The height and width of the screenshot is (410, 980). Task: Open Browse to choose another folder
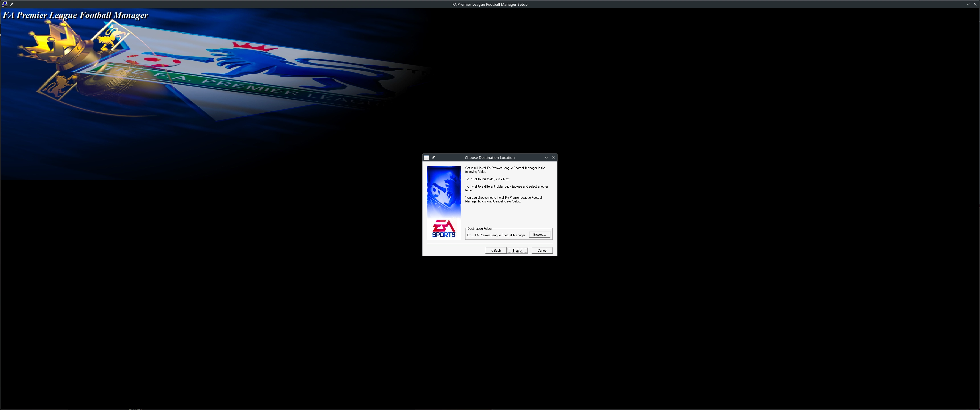click(x=540, y=235)
